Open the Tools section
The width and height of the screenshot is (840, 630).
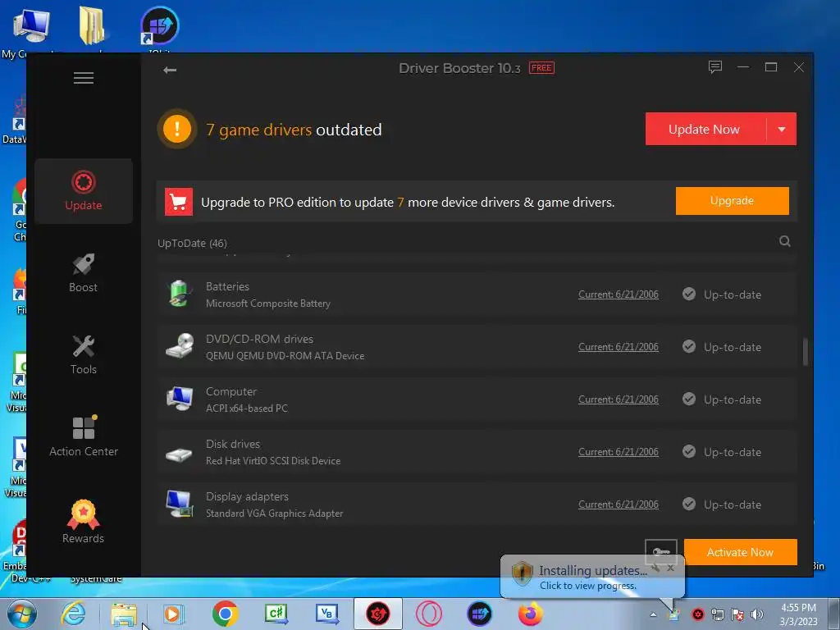tap(84, 354)
